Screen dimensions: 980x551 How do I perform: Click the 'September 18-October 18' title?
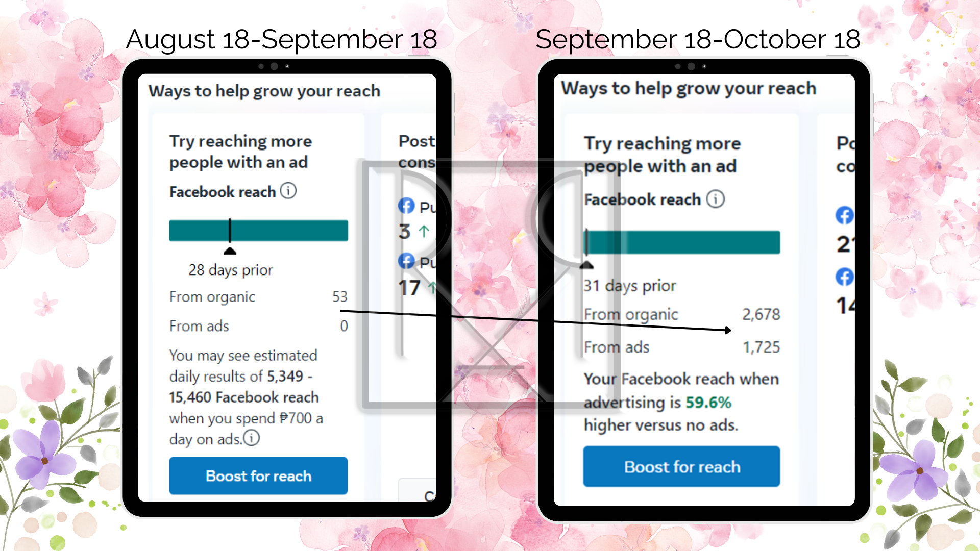coord(698,39)
